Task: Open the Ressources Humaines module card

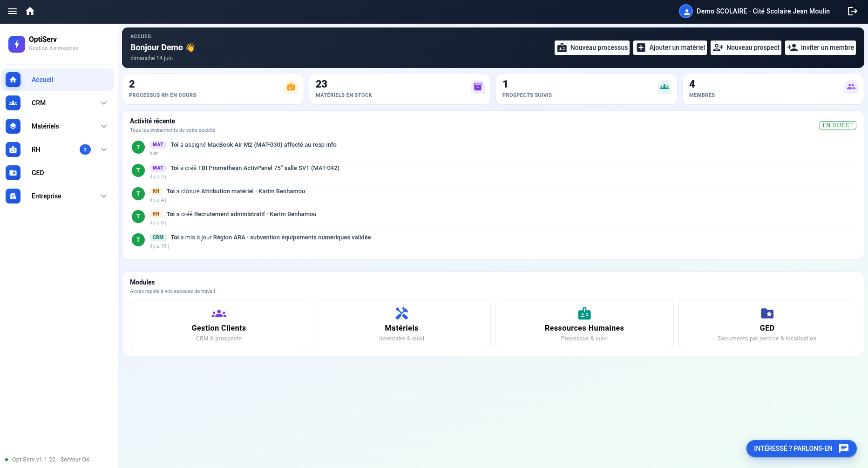Action: tap(584, 325)
